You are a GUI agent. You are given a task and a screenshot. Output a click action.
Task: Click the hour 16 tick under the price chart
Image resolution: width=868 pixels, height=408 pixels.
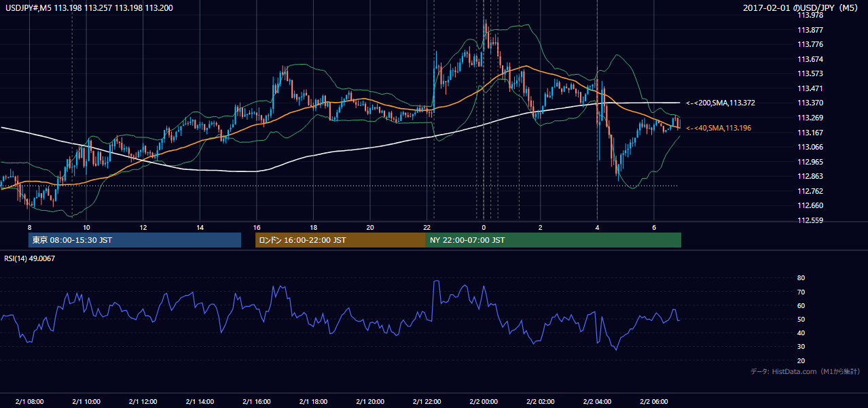[x=256, y=227]
